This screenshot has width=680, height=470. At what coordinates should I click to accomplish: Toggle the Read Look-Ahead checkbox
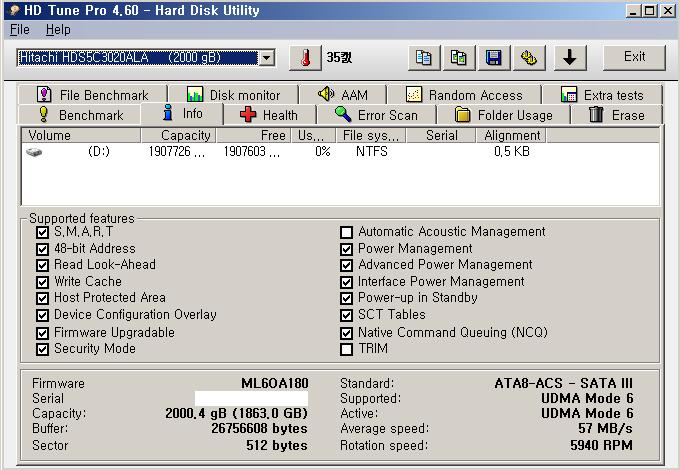point(42,265)
